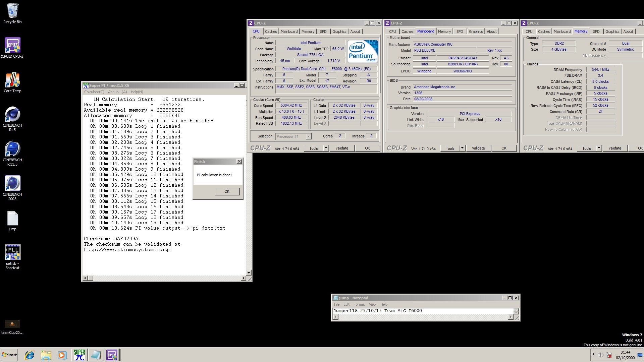Open Windows Explorer from the taskbar
The image size is (644, 362).
[46, 355]
